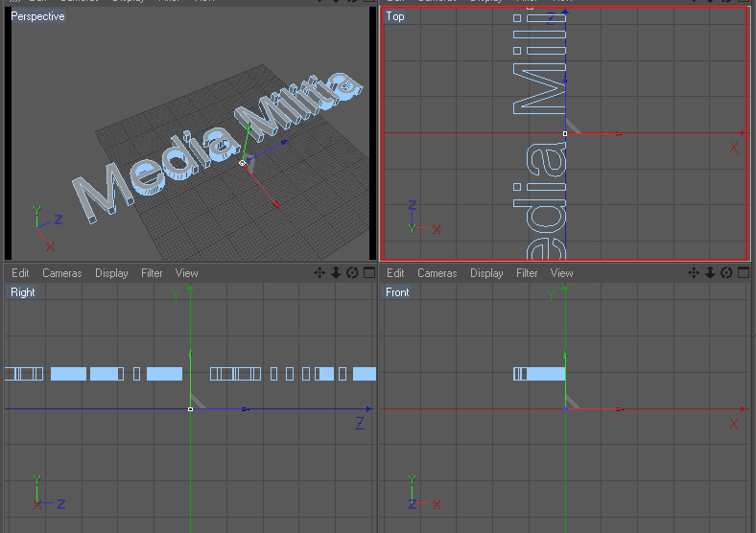Open the Display menu of the Right viewport
756x533 pixels.
[111, 273]
